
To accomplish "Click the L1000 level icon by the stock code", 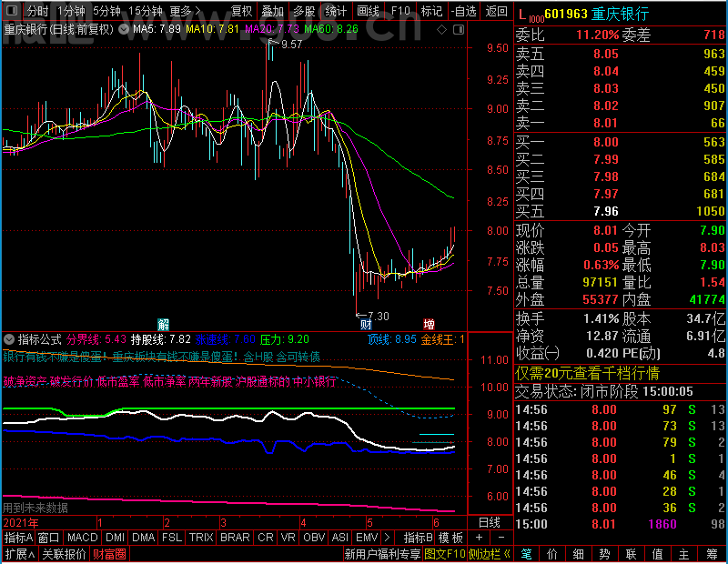I will tap(530, 15).
